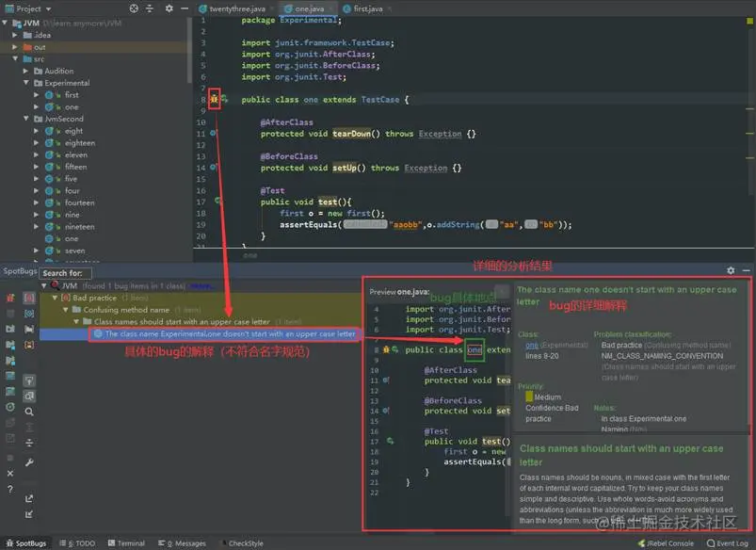The image size is (756, 550).
Task: Expand the out folder
Action: coord(15,47)
